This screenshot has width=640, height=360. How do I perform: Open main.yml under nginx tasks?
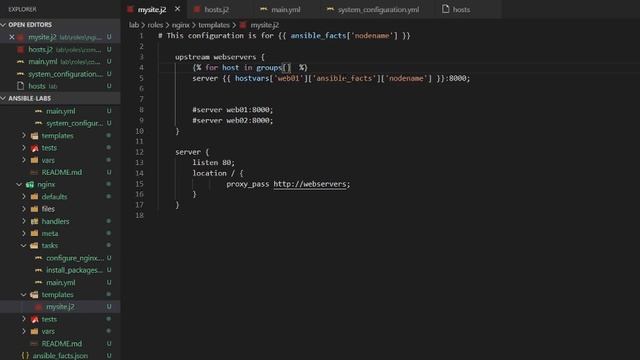click(60, 282)
